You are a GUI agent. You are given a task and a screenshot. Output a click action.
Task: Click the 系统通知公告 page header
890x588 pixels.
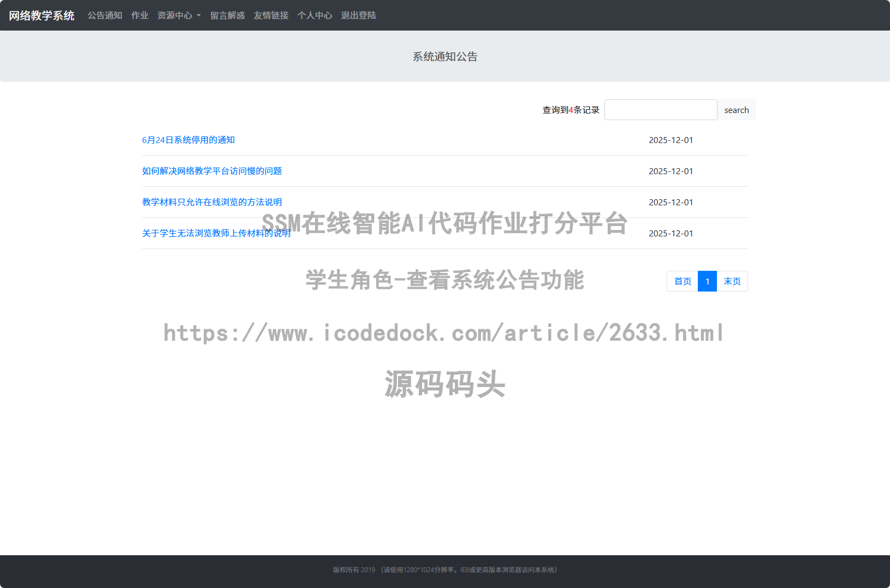pos(444,56)
